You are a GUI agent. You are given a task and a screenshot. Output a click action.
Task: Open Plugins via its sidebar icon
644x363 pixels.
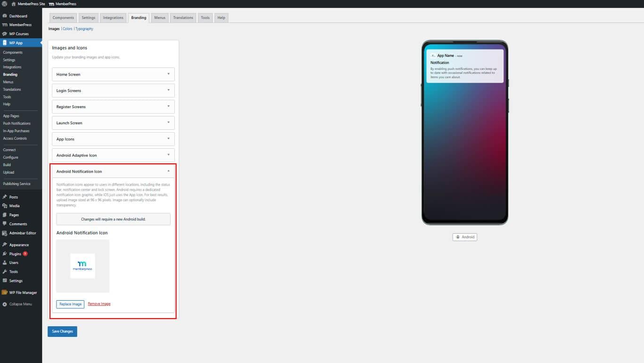coord(5,254)
